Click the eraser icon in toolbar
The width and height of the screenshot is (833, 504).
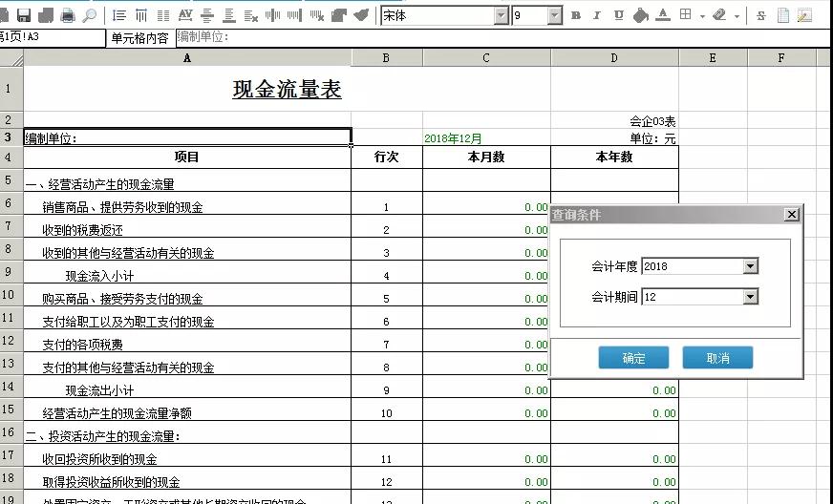pos(719,15)
